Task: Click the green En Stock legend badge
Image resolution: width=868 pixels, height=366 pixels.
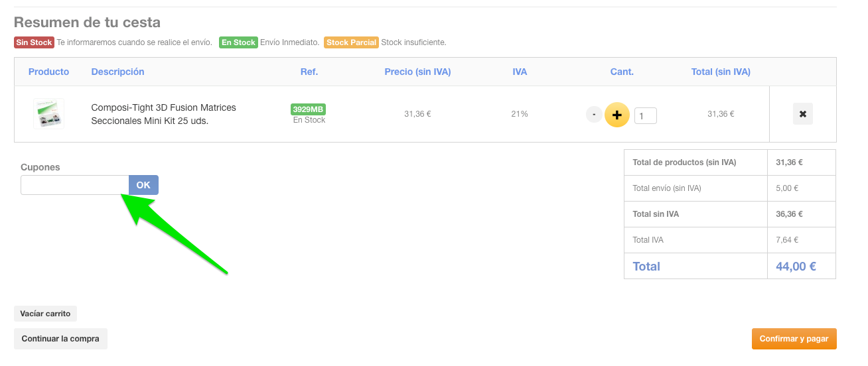Action: click(x=238, y=42)
